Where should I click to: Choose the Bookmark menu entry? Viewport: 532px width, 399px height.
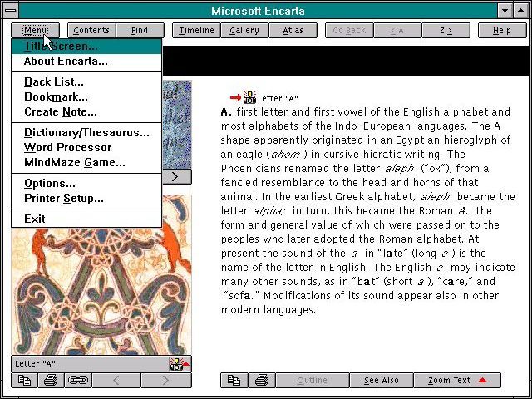[86, 96]
